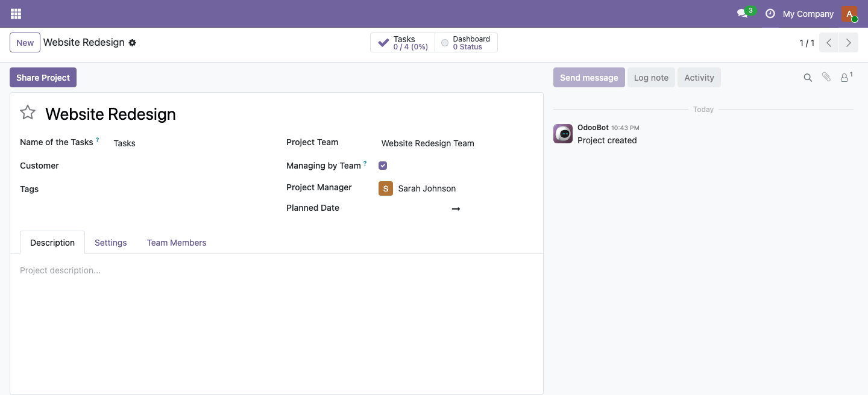Go to next record arrow

848,43
